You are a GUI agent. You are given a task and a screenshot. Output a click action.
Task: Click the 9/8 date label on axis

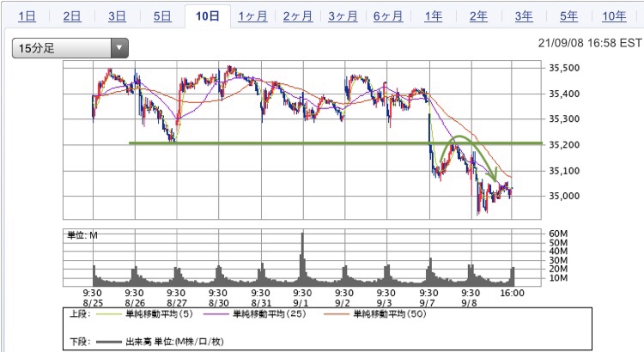(x=470, y=303)
